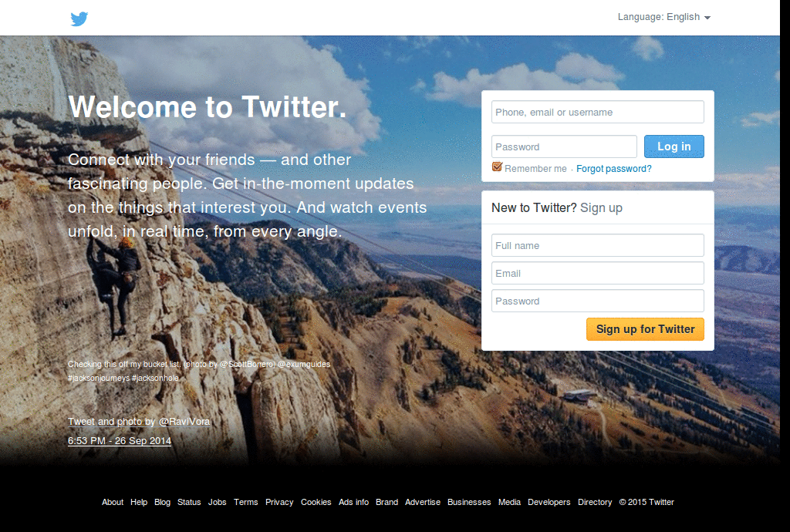This screenshot has height=532, width=790.
Task: Select the Full name field
Action: pyautogui.click(x=598, y=245)
